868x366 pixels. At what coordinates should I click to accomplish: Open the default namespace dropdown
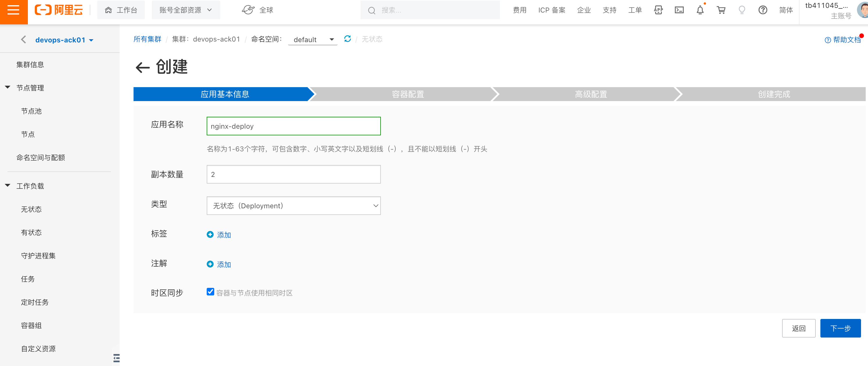(x=313, y=40)
